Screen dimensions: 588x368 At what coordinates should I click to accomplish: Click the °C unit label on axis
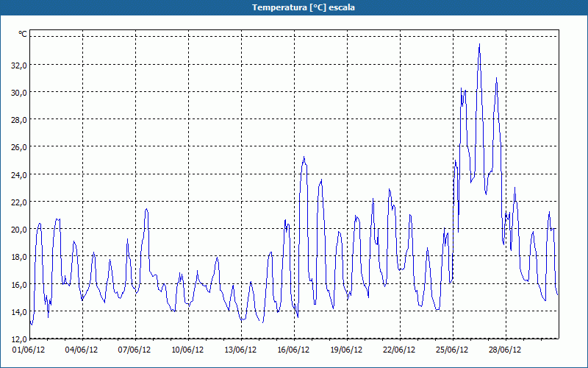(x=23, y=34)
